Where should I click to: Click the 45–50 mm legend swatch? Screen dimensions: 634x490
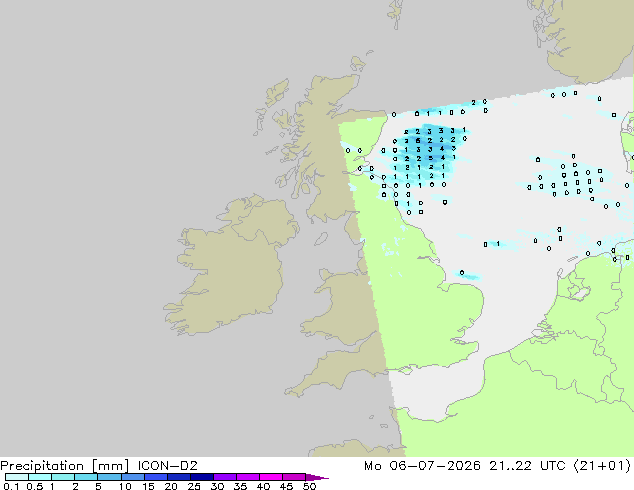click(294, 477)
